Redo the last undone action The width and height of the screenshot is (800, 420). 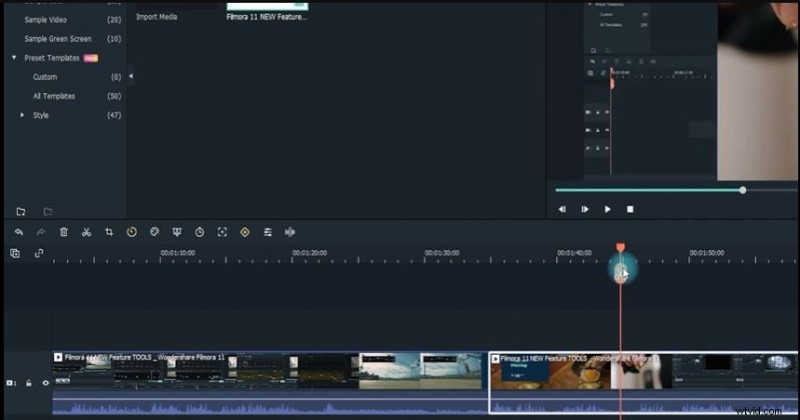tap(41, 232)
